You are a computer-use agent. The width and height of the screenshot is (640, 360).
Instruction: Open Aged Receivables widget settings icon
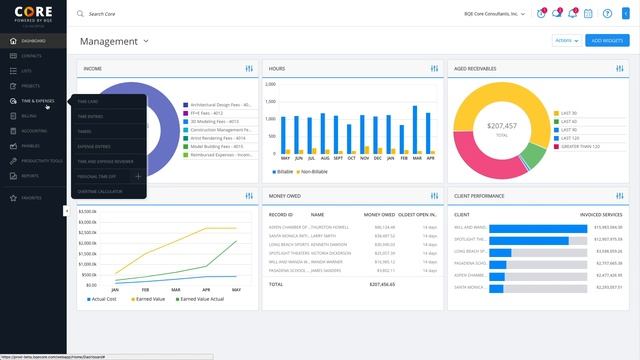pos(620,69)
